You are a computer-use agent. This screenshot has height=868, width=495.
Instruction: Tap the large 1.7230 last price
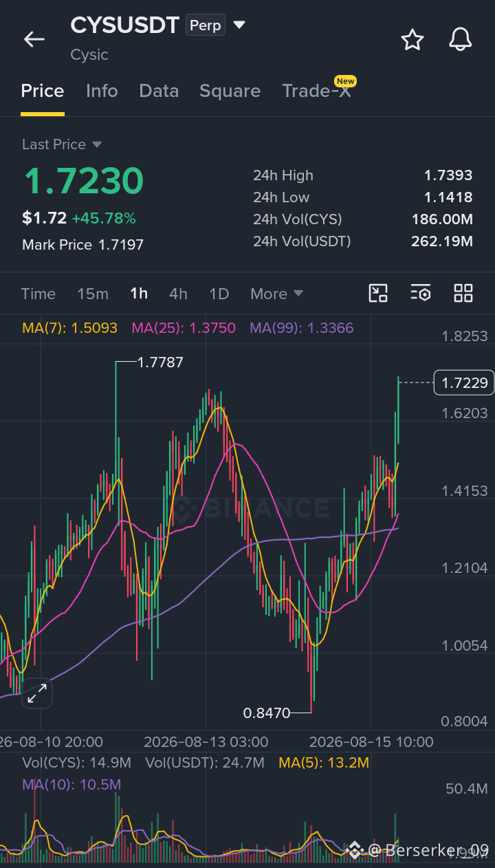83,181
